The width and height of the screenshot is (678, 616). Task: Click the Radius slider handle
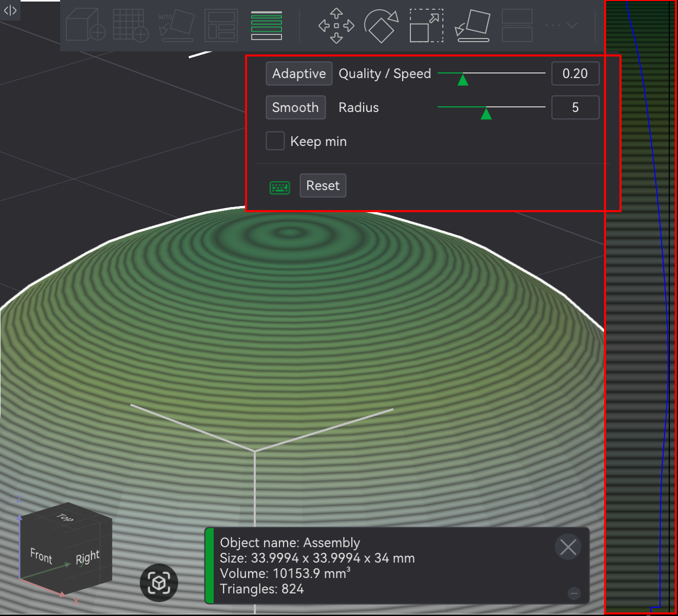click(486, 113)
